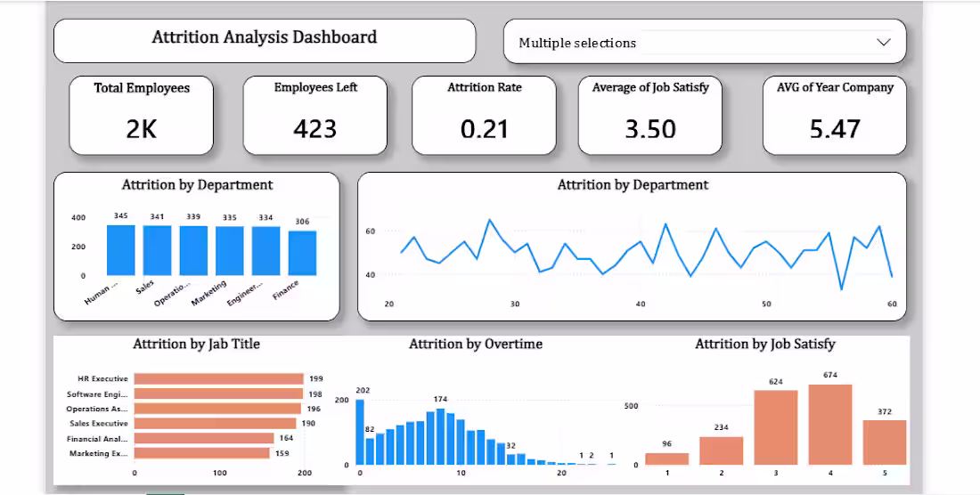The image size is (980, 495).
Task: Select the Attrition by Overtime chart heading
Action: (476, 344)
